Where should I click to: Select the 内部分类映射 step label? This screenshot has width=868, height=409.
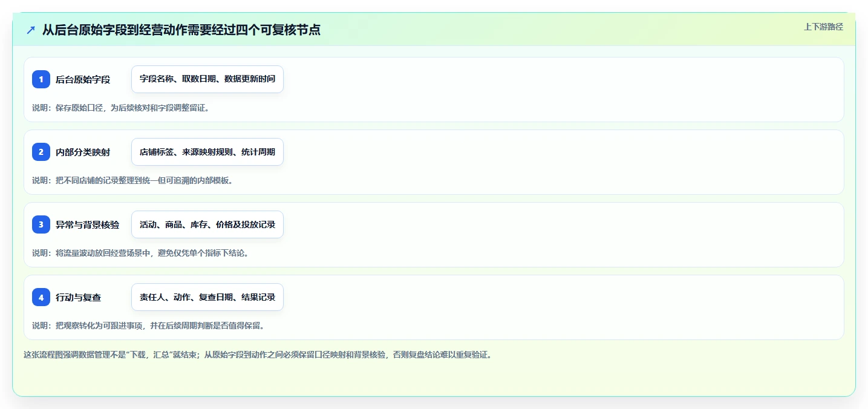coord(83,152)
